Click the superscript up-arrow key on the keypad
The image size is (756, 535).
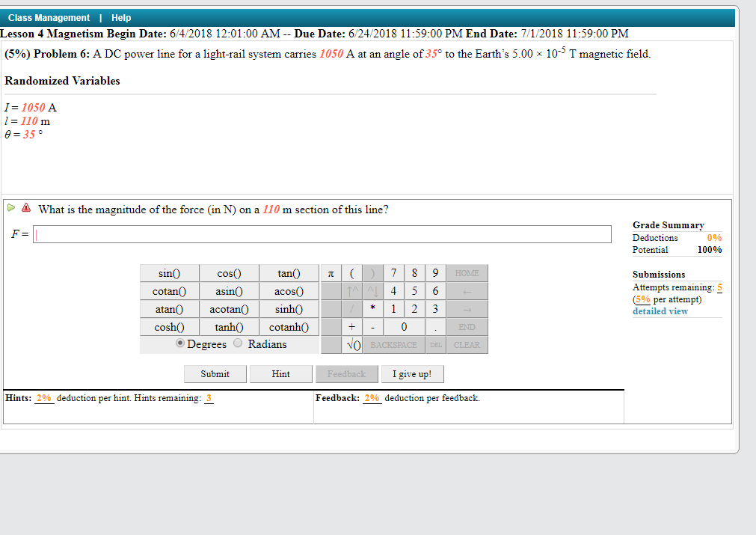click(351, 290)
